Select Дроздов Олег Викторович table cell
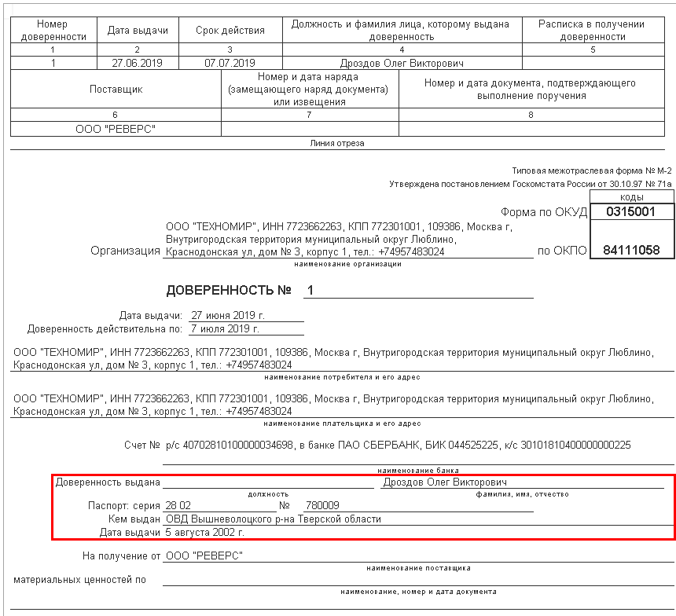 (x=402, y=63)
